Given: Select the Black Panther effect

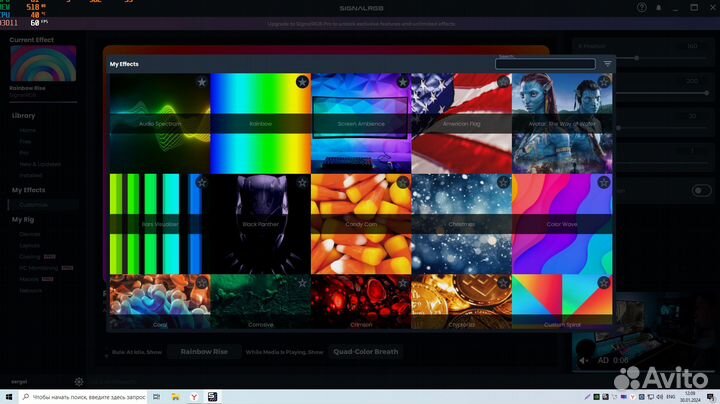Looking at the screenshot, I should click(260, 224).
